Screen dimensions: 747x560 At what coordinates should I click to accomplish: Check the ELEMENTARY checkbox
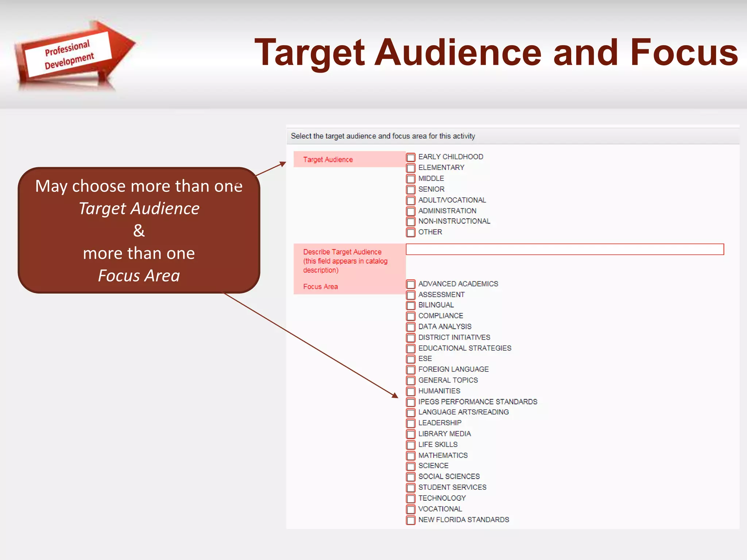411,168
